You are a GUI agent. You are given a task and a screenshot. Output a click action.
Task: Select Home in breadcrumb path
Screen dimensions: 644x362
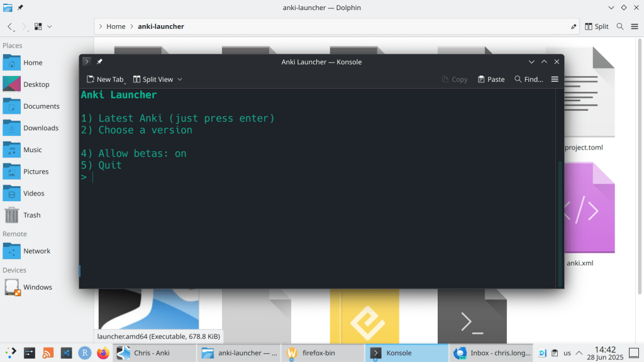pyautogui.click(x=116, y=26)
